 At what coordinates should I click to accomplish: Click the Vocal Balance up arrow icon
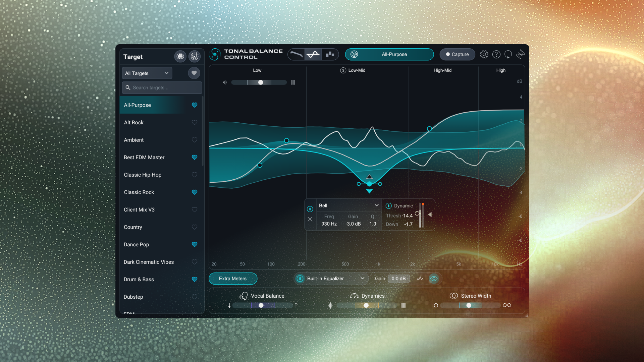[x=296, y=305]
